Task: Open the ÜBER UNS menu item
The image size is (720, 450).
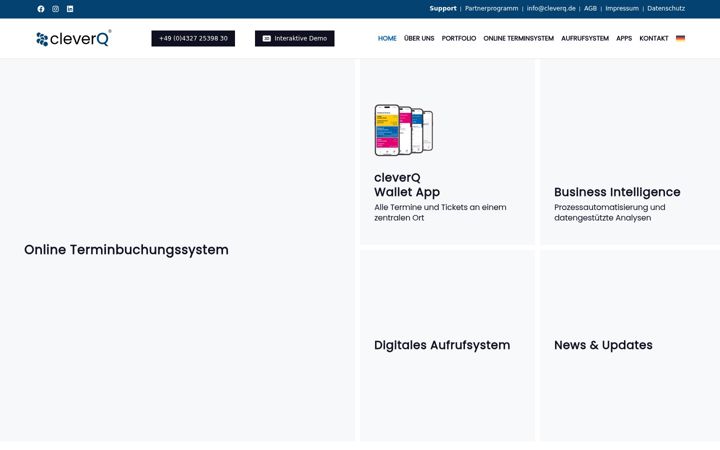Action: click(419, 39)
